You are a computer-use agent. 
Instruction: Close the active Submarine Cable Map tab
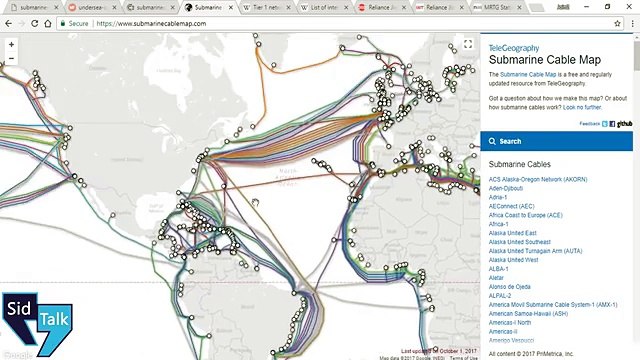point(231,7)
